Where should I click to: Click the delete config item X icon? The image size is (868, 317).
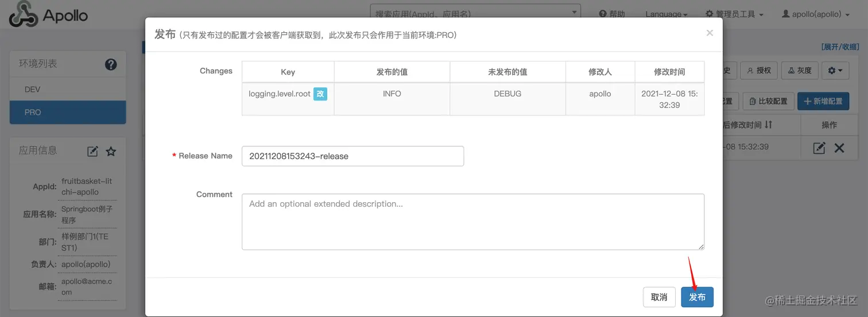click(x=839, y=148)
